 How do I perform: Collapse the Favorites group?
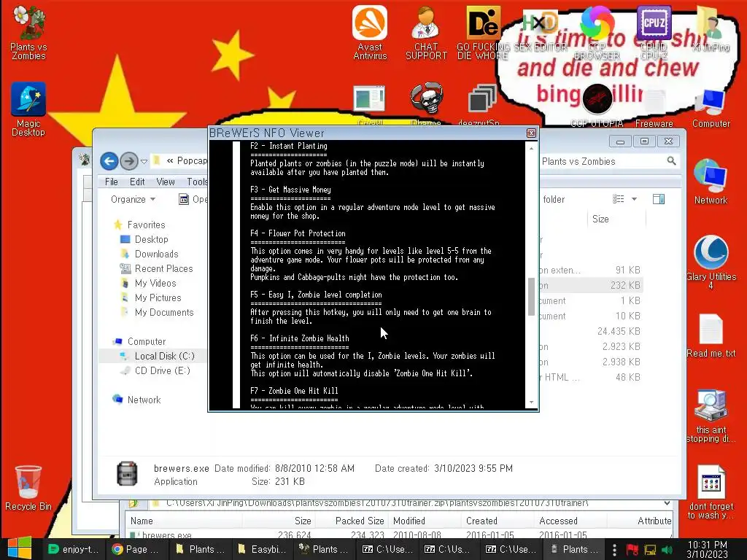(146, 225)
